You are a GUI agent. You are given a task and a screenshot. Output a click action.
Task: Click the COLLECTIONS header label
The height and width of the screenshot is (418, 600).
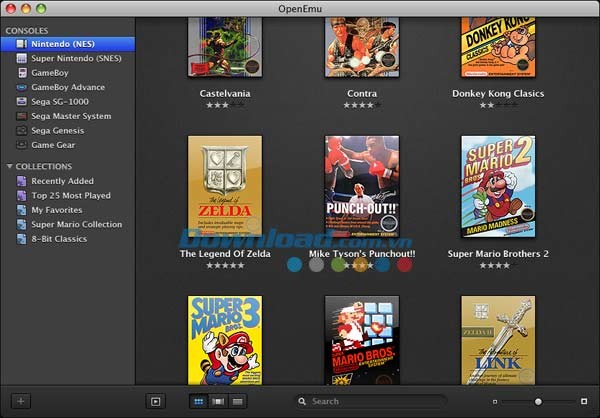44,167
